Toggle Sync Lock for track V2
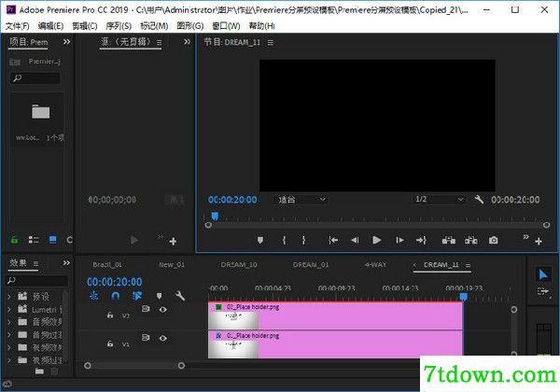 click(146, 308)
